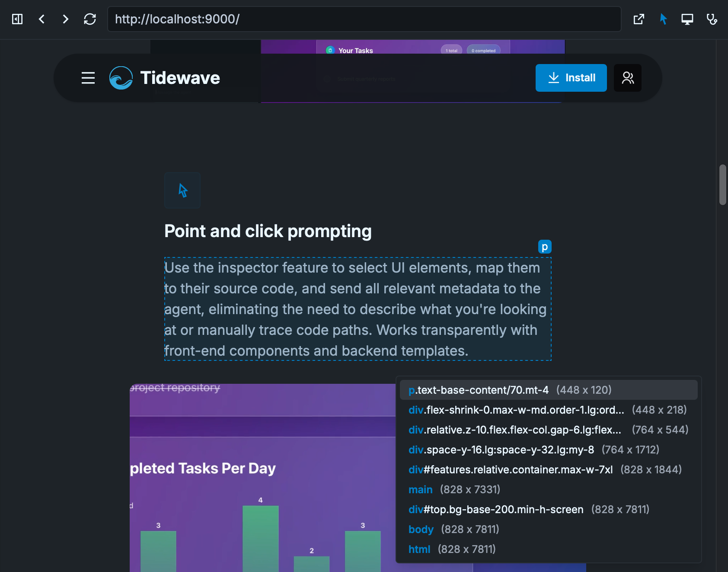
Task: Click the monitor viewport icon
Action: click(687, 19)
